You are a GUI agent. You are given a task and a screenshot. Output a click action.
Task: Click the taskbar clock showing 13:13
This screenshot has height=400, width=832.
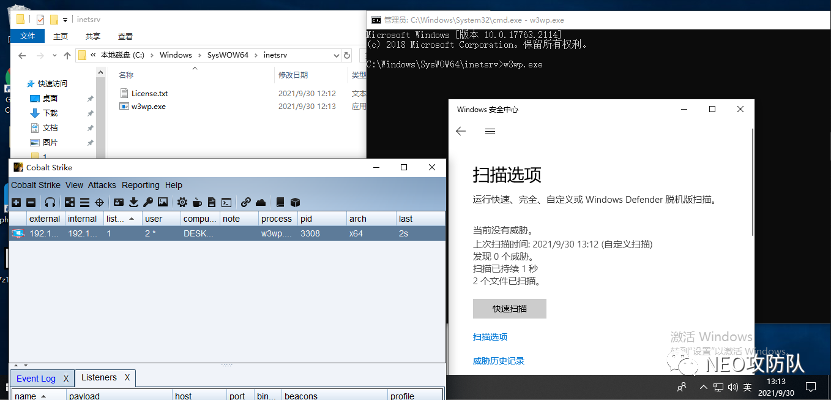click(x=776, y=387)
